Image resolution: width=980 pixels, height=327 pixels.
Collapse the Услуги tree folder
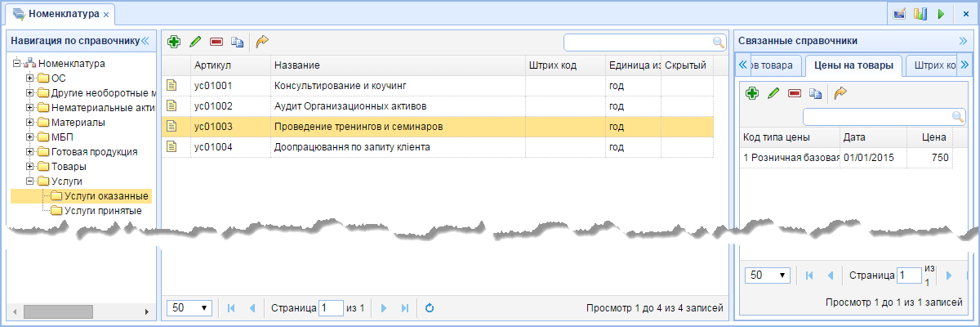click(x=30, y=181)
